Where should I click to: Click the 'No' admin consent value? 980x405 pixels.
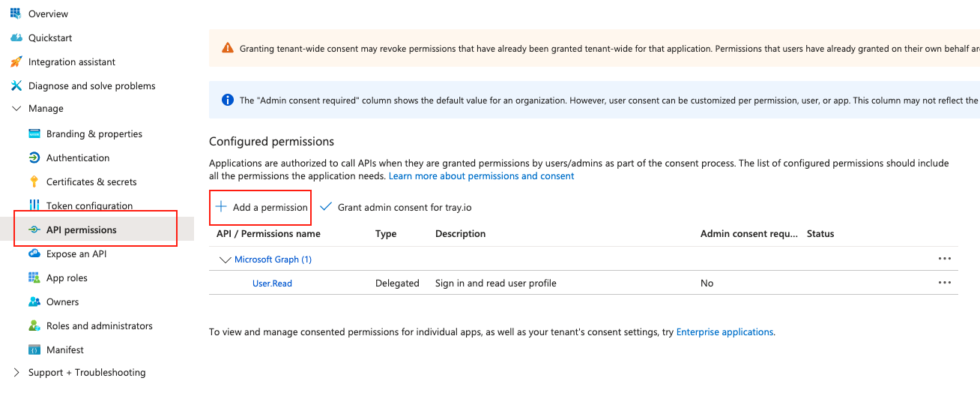tap(707, 283)
